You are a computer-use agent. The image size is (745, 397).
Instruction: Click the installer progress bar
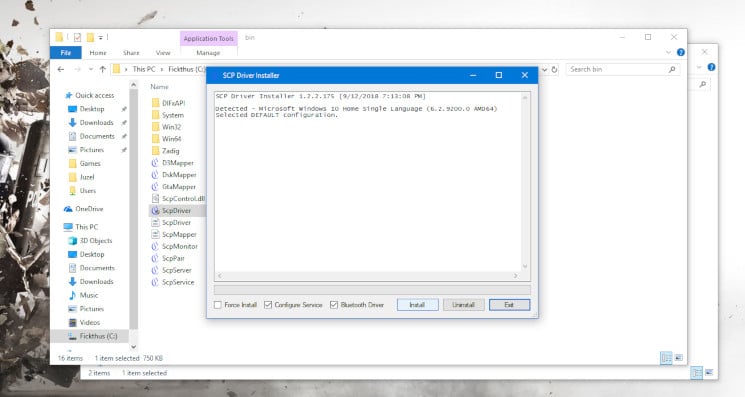pos(372,290)
